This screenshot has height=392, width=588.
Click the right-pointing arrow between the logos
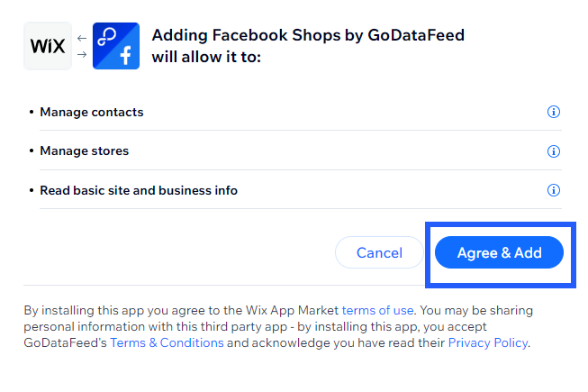pyautogui.click(x=82, y=54)
